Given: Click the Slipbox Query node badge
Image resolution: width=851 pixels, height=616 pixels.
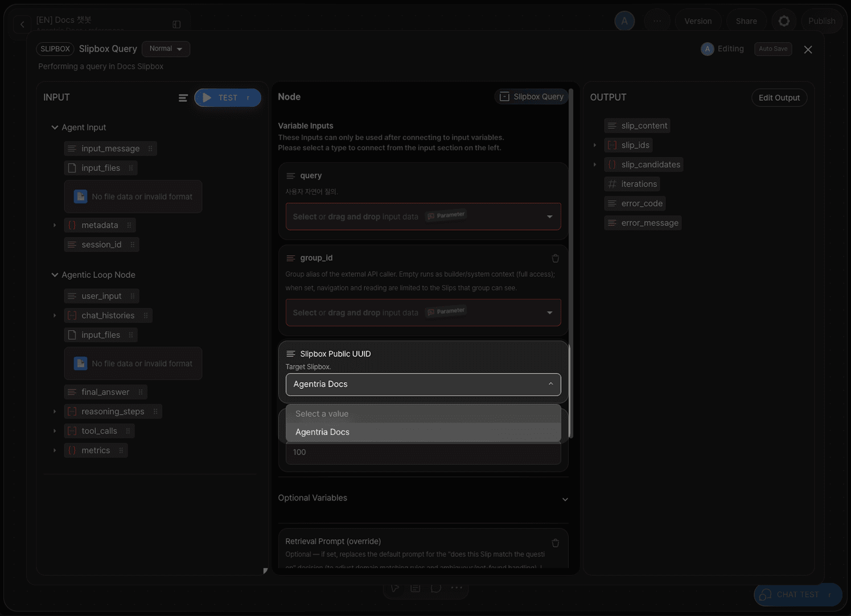Looking at the screenshot, I should [x=532, y=97].
